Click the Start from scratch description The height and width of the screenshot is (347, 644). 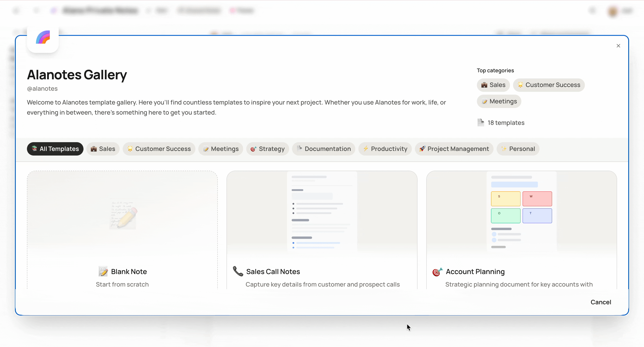[x=122, y=284]
